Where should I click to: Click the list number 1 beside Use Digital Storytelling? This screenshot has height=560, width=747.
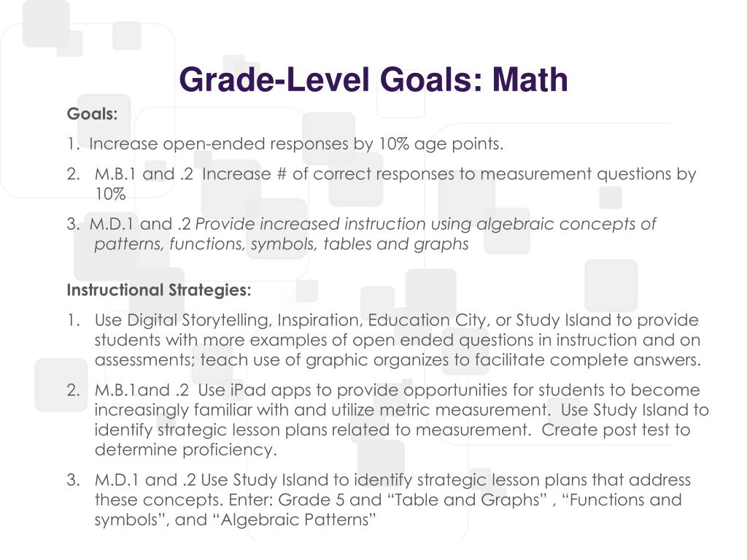tap(73, 321)
